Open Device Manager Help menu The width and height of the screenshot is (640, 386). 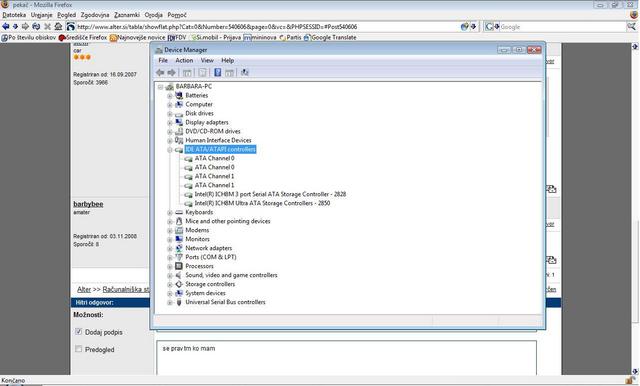[x=227, y=60]
